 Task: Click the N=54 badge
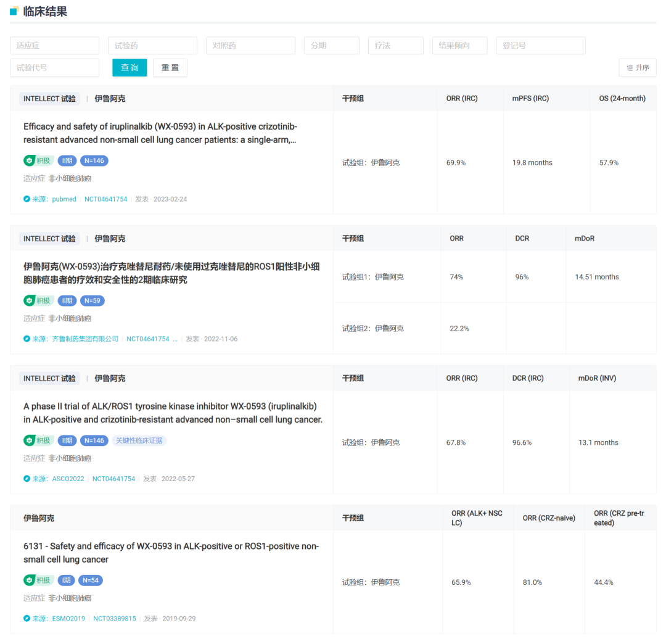pos(91,580)
